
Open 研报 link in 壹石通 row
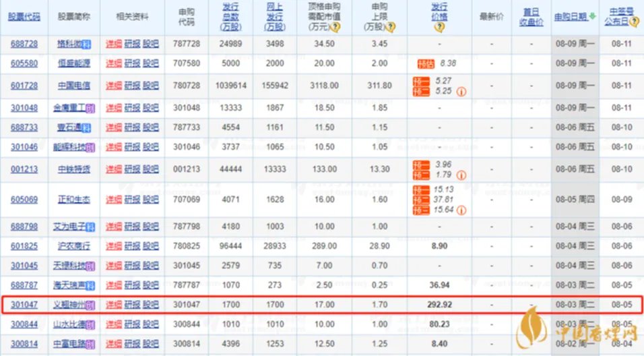(132, 127)
